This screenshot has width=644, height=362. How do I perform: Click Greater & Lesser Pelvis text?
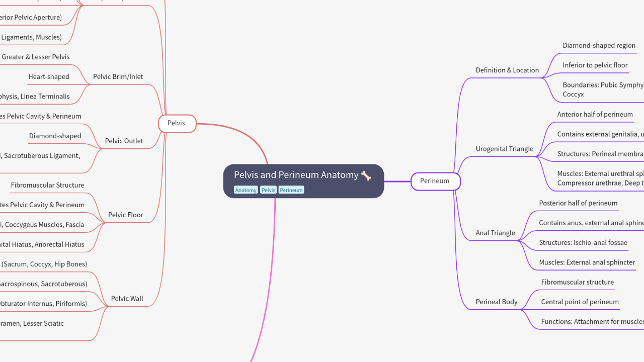pyautogui.click(x=36, y=57)
